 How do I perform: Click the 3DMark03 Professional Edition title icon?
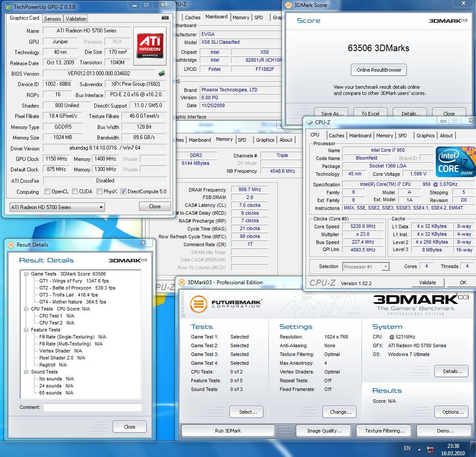(182, 283)
